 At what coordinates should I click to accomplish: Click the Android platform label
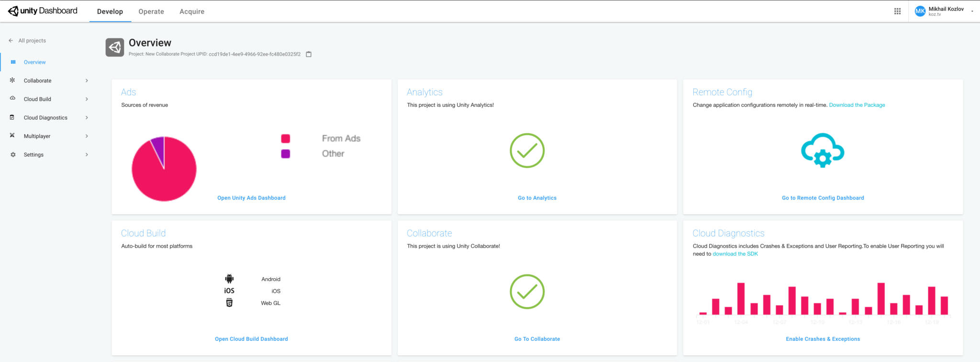(271, 279)
